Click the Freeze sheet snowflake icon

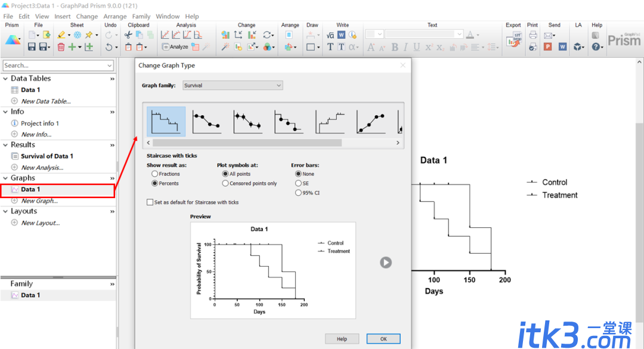point(77,35)
